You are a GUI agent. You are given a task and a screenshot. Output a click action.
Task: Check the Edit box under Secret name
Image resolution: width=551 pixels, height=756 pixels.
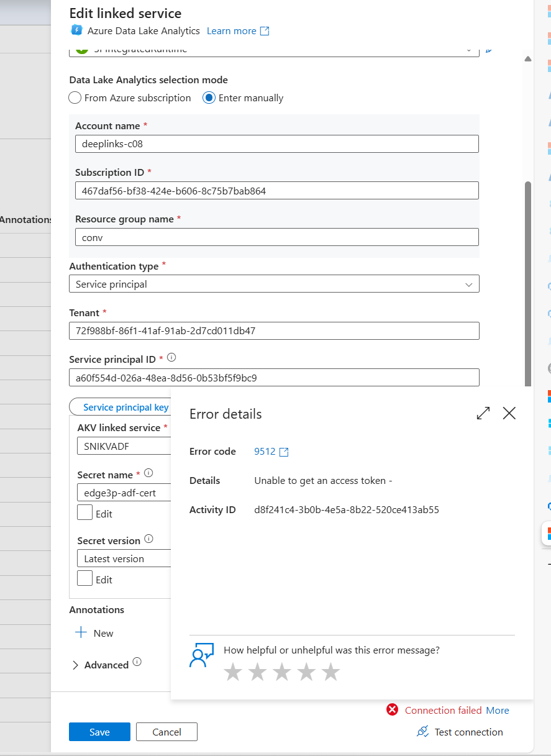tap(85, 512)
